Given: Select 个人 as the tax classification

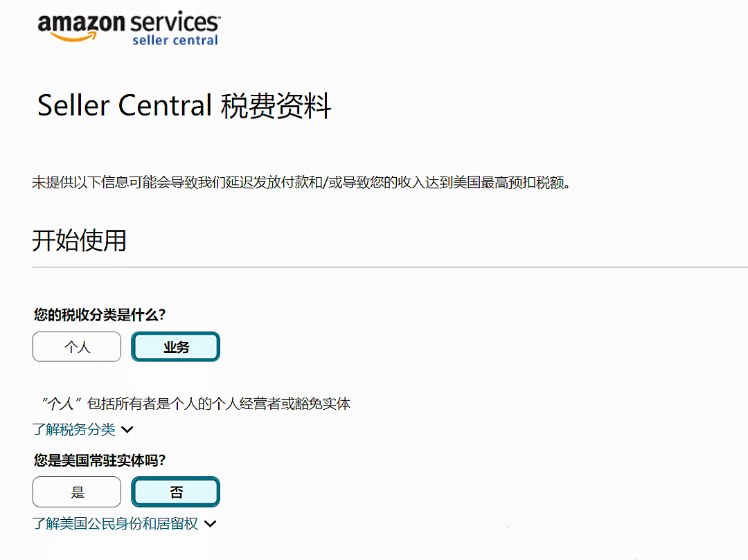Looking at the screenshot, I should click(77, 347).
